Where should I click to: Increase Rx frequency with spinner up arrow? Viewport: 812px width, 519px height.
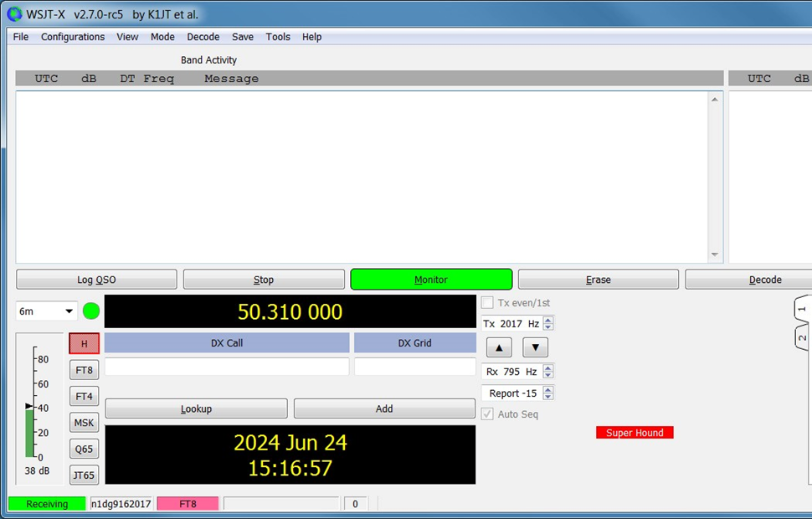pos(548,367)
